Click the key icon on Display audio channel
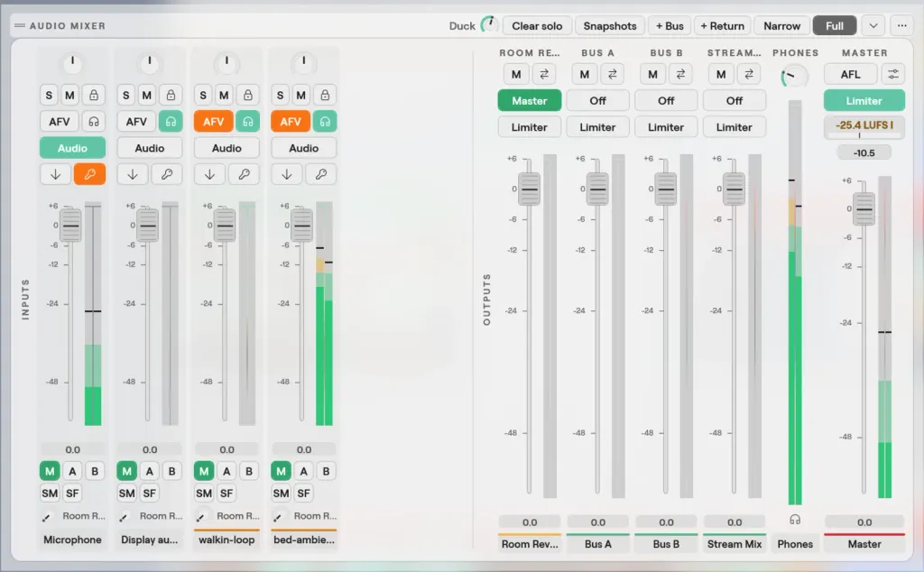The height and width of the screenshot is (572, 924). click(x=167, y=174)
